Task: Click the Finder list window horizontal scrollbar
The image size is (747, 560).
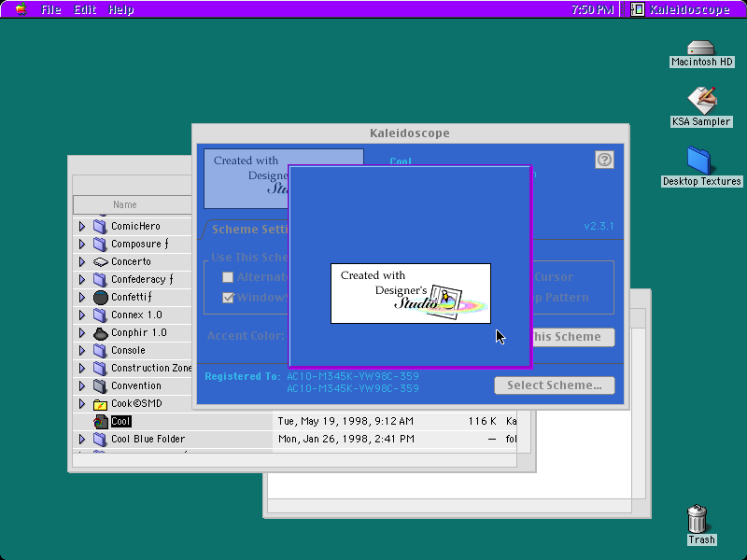Action: 294,460
